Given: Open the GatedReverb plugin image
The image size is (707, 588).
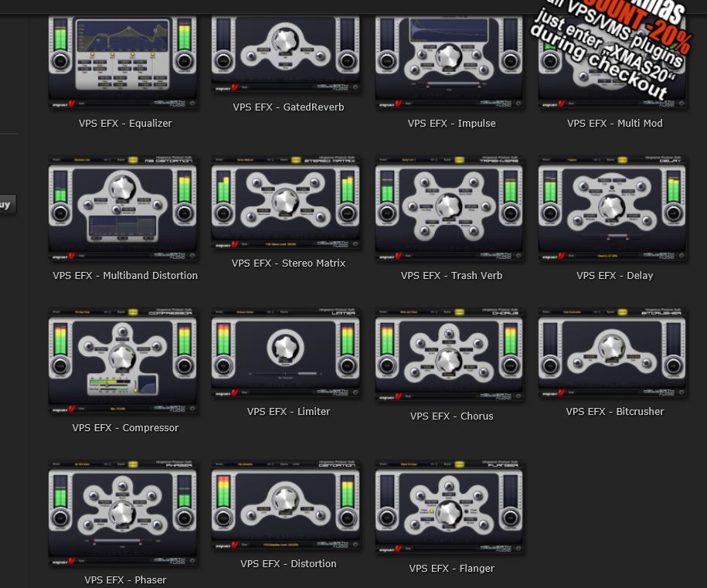Looking at the screenshot, I should [286, 54].
